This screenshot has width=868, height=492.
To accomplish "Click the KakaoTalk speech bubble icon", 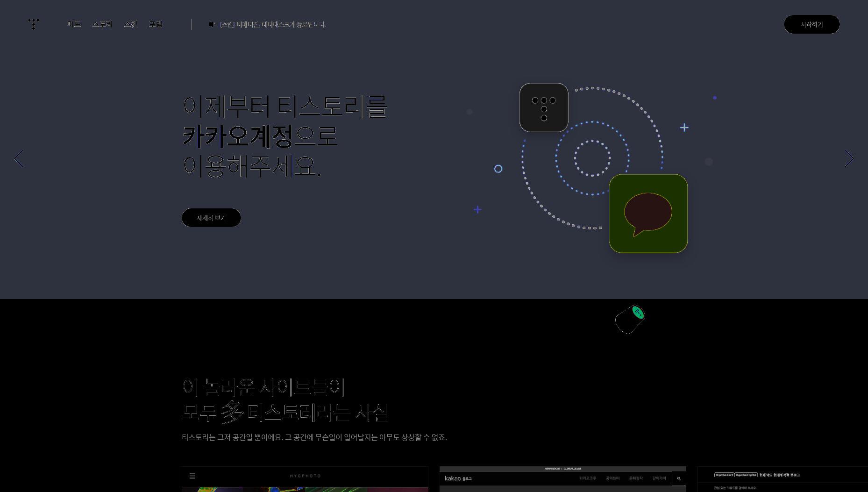I will (x=648, y=214).
